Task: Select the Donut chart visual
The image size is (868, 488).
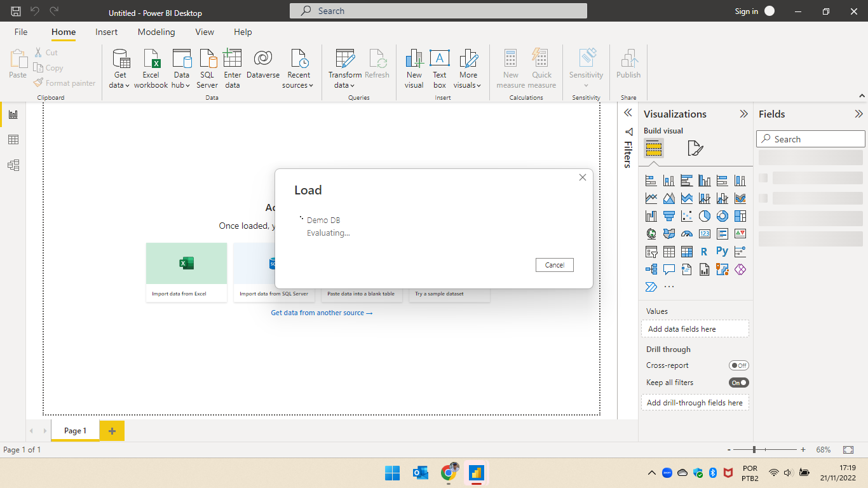Action: [x=722, y=216]
